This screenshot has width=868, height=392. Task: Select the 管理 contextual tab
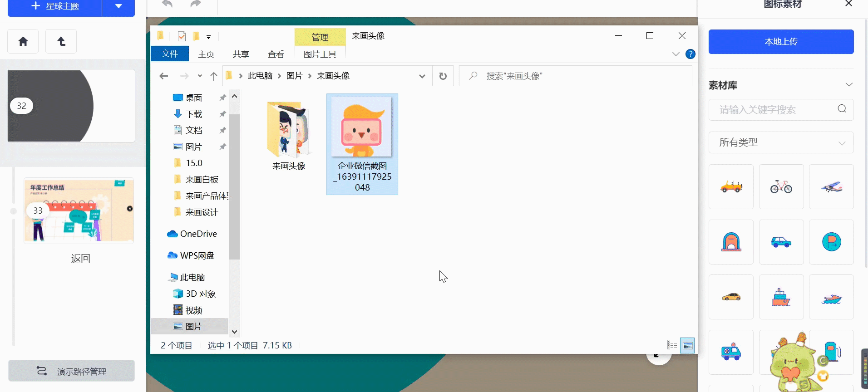point(320,37)
